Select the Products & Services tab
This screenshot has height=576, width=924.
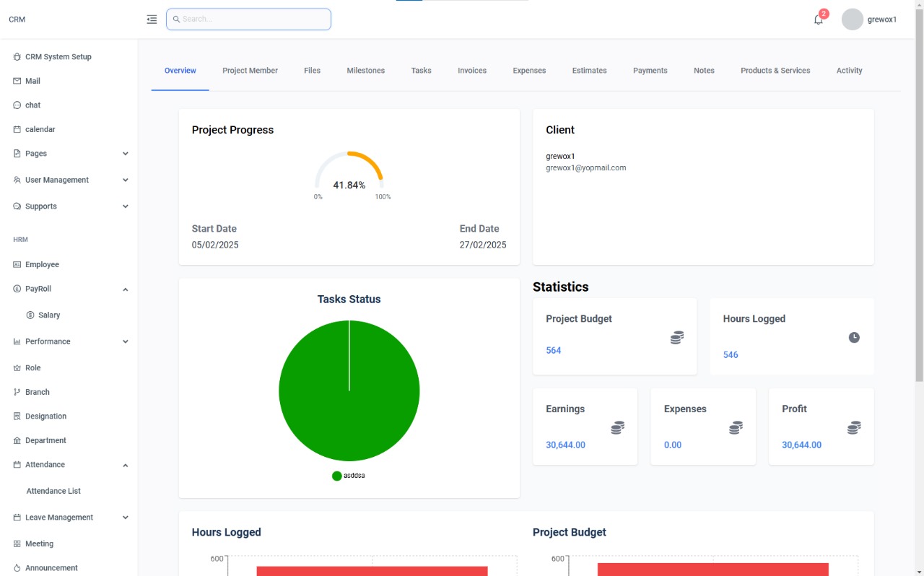775,71
